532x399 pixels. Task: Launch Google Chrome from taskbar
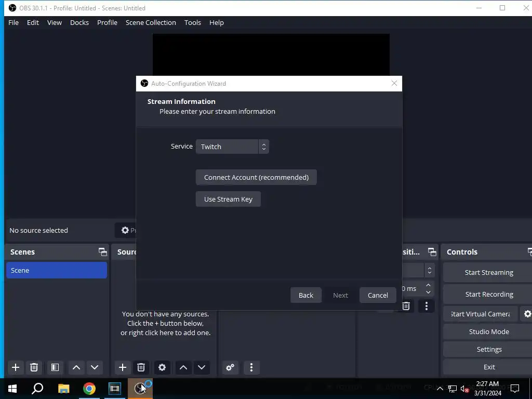(89, 389)
